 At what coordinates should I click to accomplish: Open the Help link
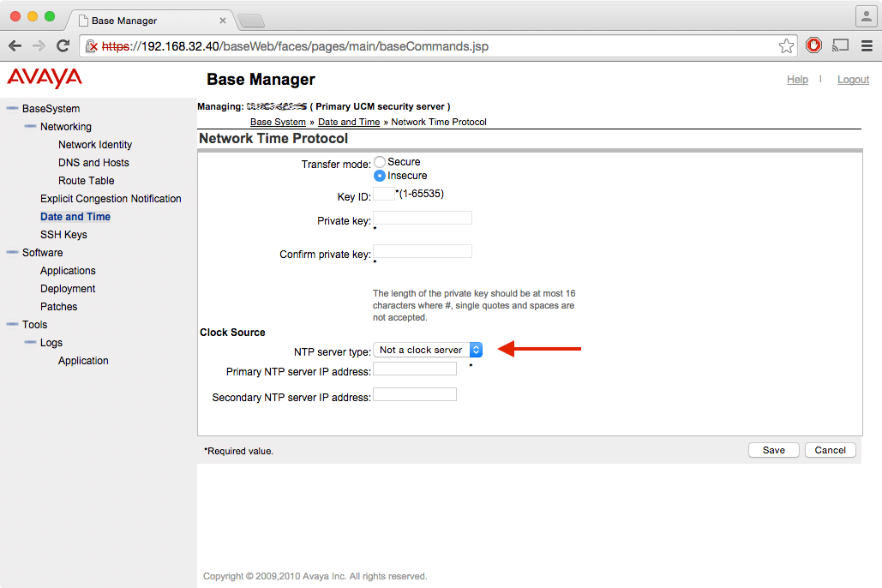tap(797, 80)
